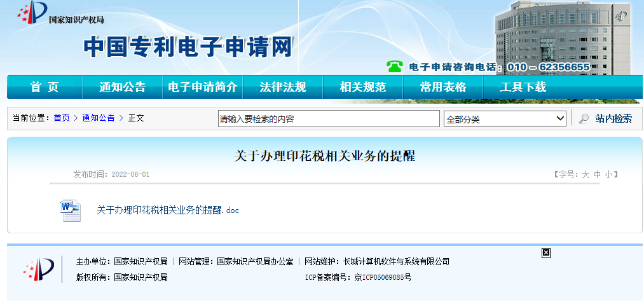Open the 通知公告 navigation tab
Viewport: 644px width, 302px height.
point(123,87)
